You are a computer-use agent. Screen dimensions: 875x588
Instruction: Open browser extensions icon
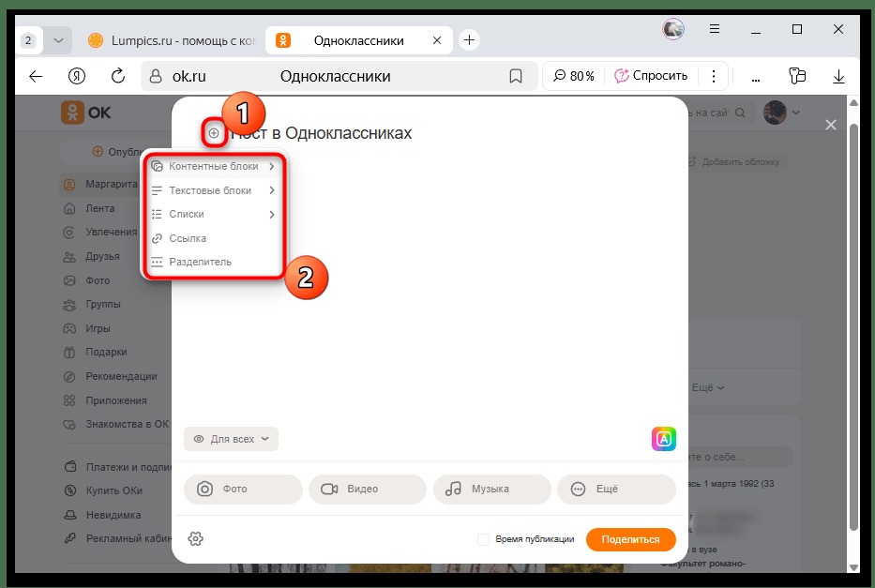(x=797, y=76)
